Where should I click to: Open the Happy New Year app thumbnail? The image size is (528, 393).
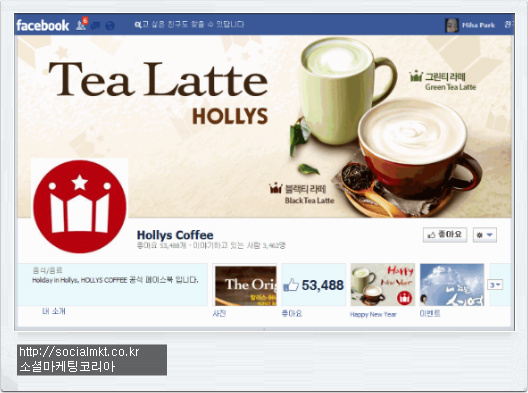[383, 285]
